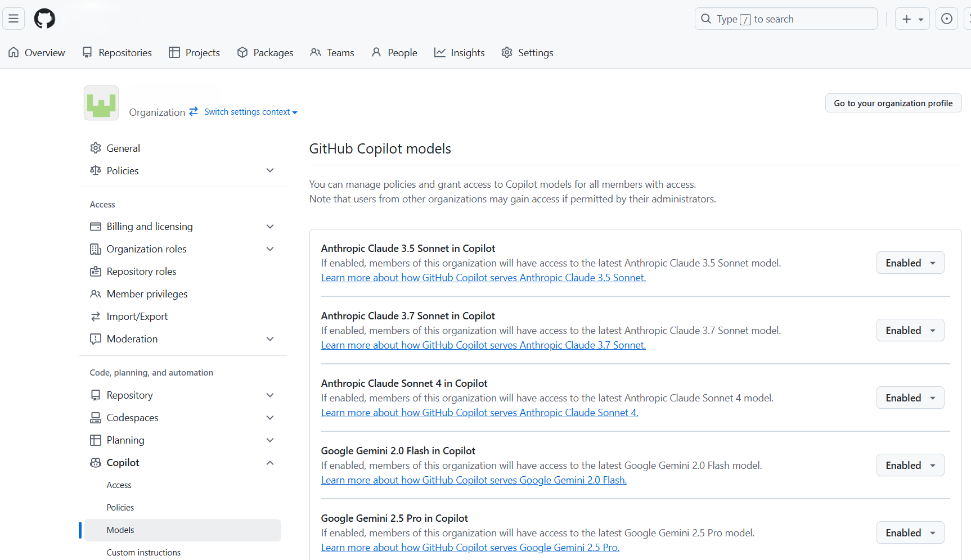This screenshot has width=971, height=560.
Task: Click the Packages box icon
Action: [x=242, y=52]
